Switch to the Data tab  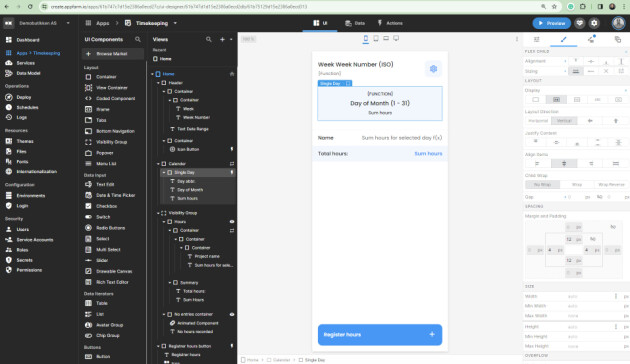355,23
